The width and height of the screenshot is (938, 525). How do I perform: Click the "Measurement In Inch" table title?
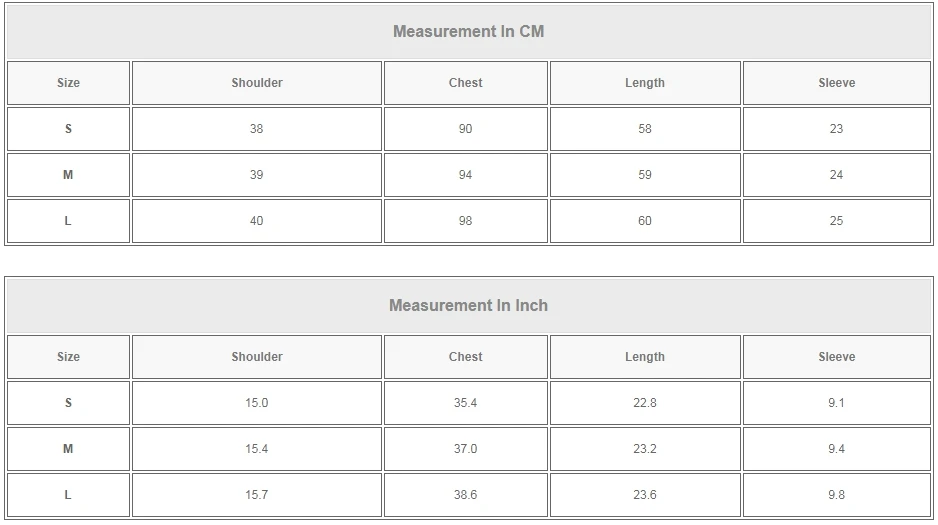468,305
